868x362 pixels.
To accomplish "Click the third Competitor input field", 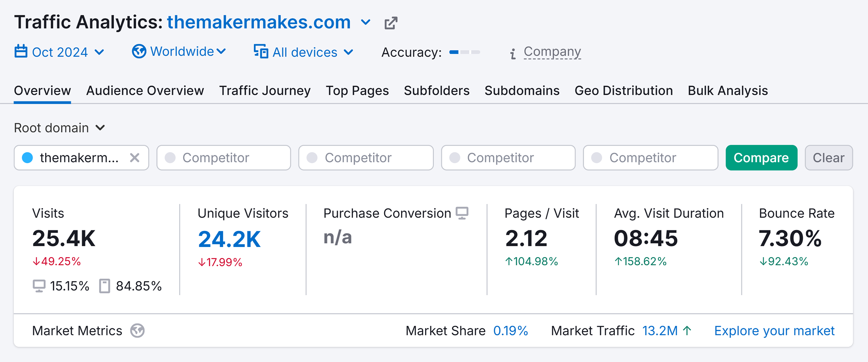I will pyautogui.click(x=508, y=158).
